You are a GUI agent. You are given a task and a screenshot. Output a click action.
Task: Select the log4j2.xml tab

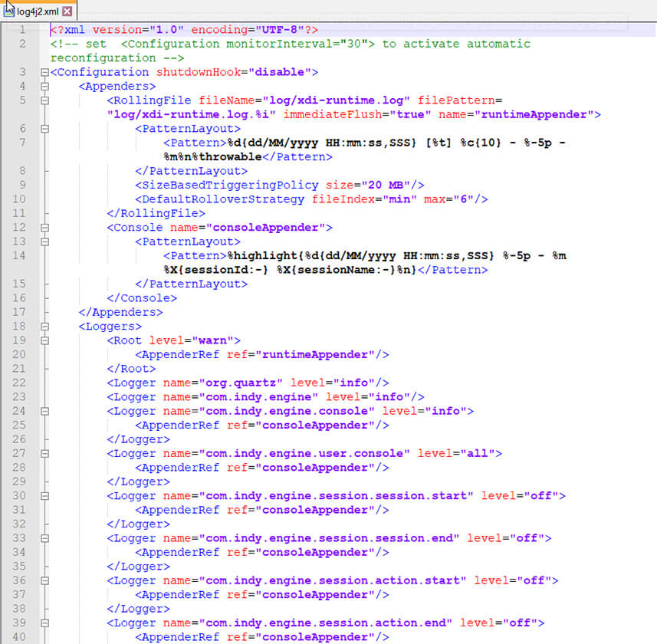point(38,11)
